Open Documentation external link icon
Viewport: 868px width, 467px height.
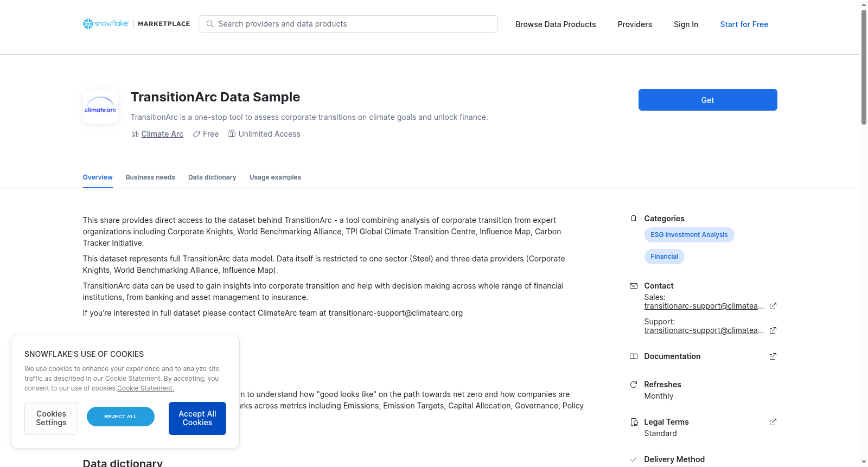pos(773,356)
